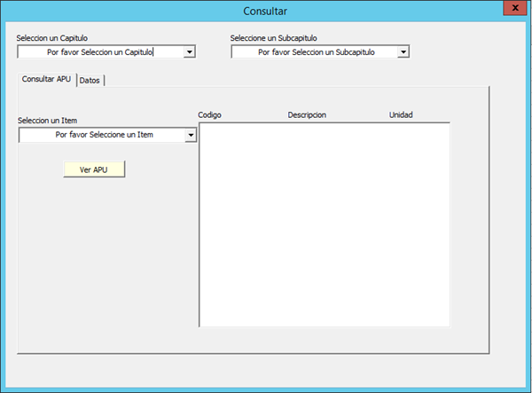Viewport: 532px width, 393px height.
Task: Click inside the empty results list box
Action: [325, 224]
